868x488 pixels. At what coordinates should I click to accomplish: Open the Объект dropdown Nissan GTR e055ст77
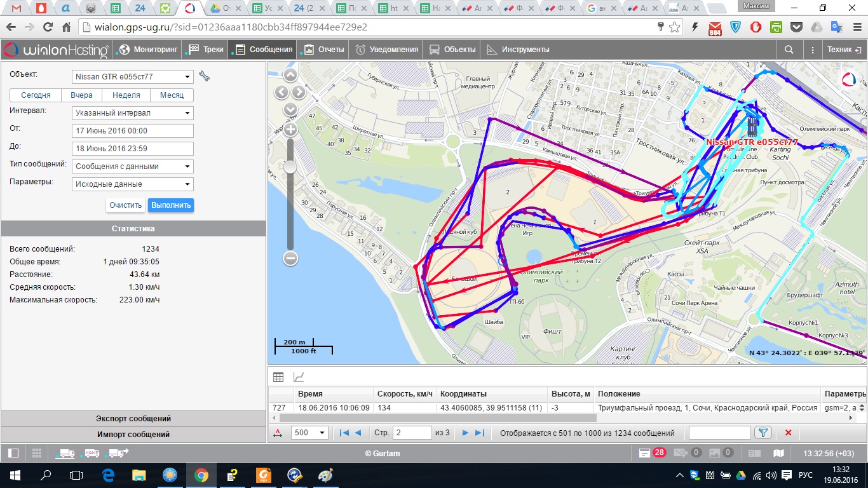point(133,77)
